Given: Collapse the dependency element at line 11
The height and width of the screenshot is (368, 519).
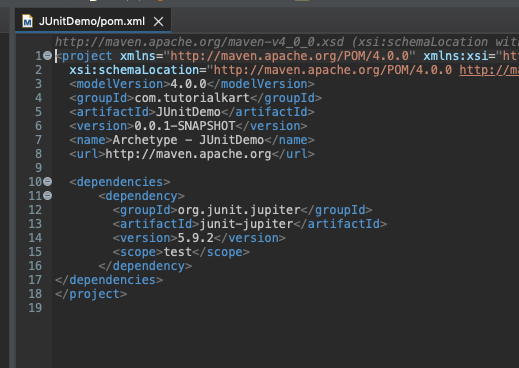Looking at the screenshot, I should (48, 195).
